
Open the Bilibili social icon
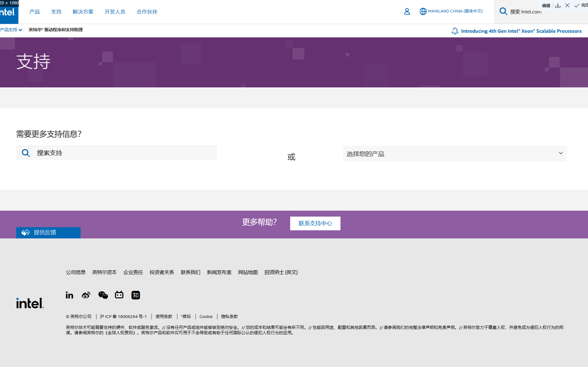pos(119,295)
